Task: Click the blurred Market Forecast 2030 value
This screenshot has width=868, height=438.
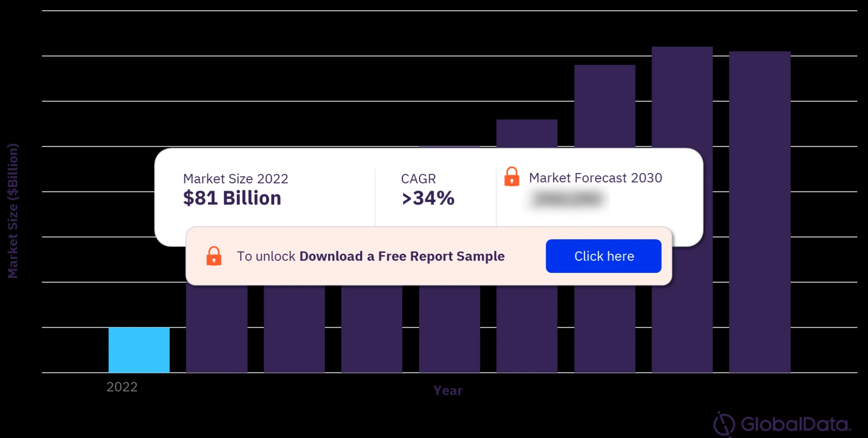Action: (568, 199)
